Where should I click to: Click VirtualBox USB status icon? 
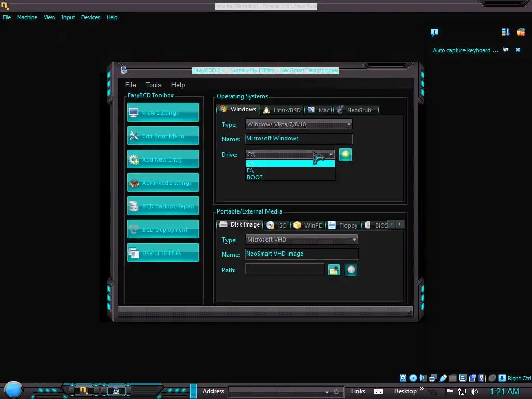pyautogui.click(x=443, y=378)
